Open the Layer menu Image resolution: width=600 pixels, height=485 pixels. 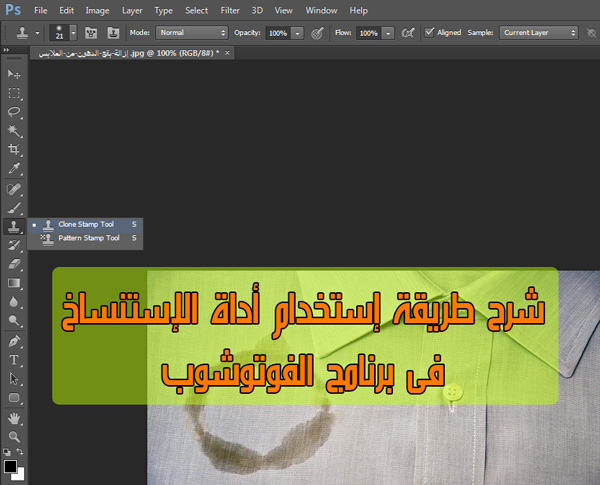pyautogui.click(x=132, y=11)
